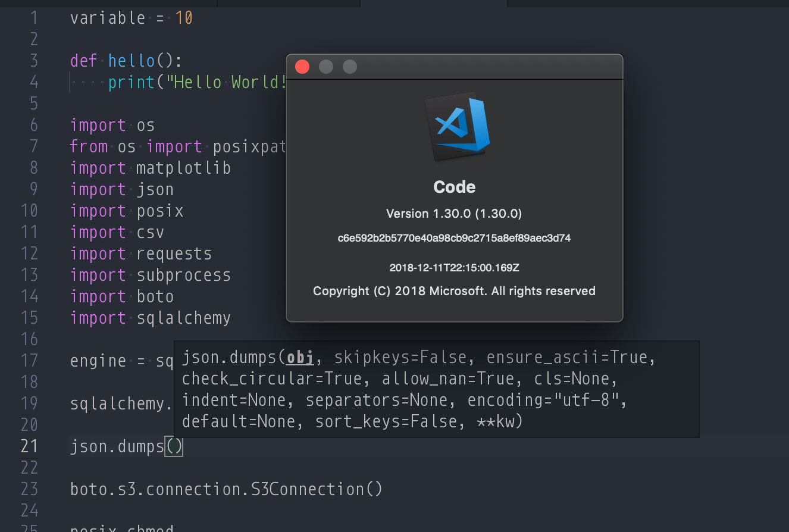This screenshot has width=789, height=532.
Task: Click the grayed zoom traffic light
Action: tap(349, 67)
